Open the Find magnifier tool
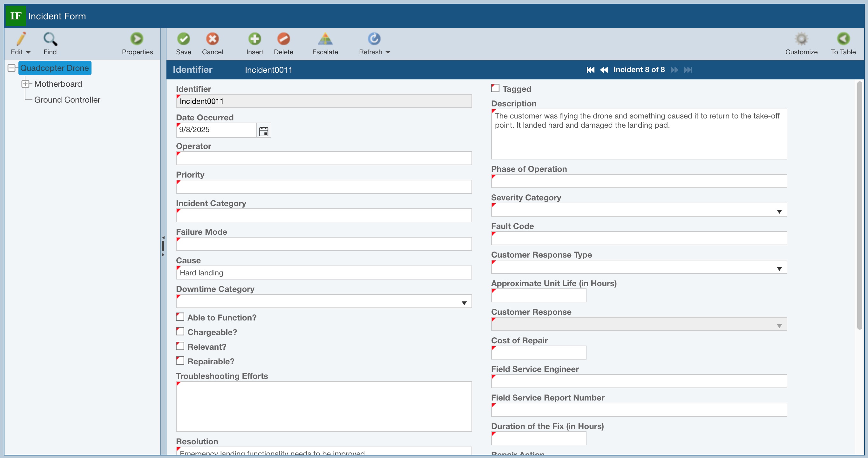The height and width of the screenshot is (458, 868). point(50,39)
